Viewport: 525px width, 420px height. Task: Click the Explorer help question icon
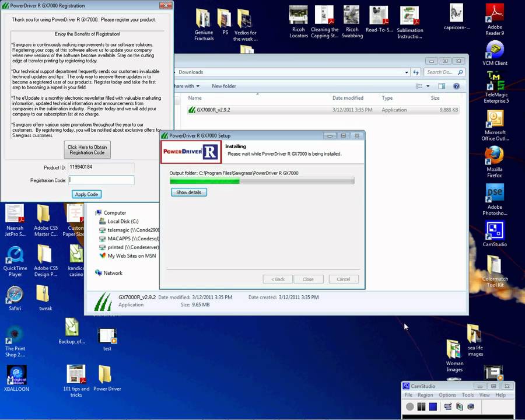[456, 86]
